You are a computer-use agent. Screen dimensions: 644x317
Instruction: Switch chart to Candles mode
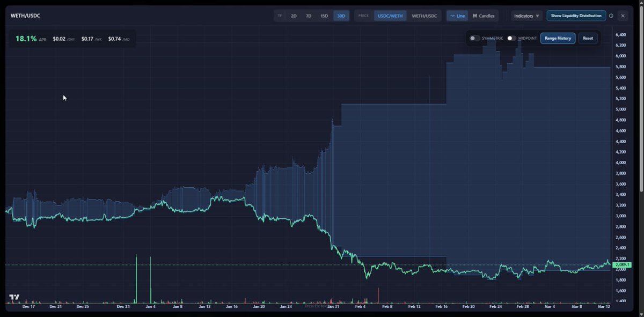[x=484, y=16]
